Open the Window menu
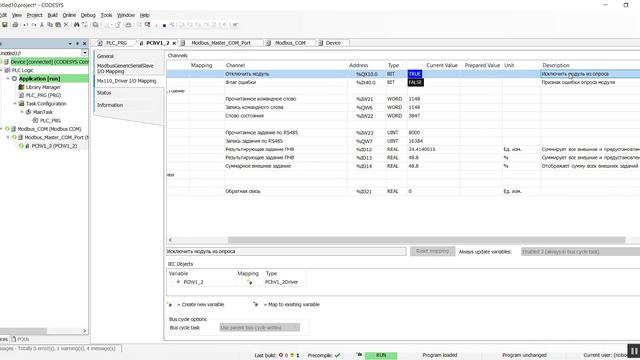The width and height of the screenshot is (640, 360). coord(126,15)
